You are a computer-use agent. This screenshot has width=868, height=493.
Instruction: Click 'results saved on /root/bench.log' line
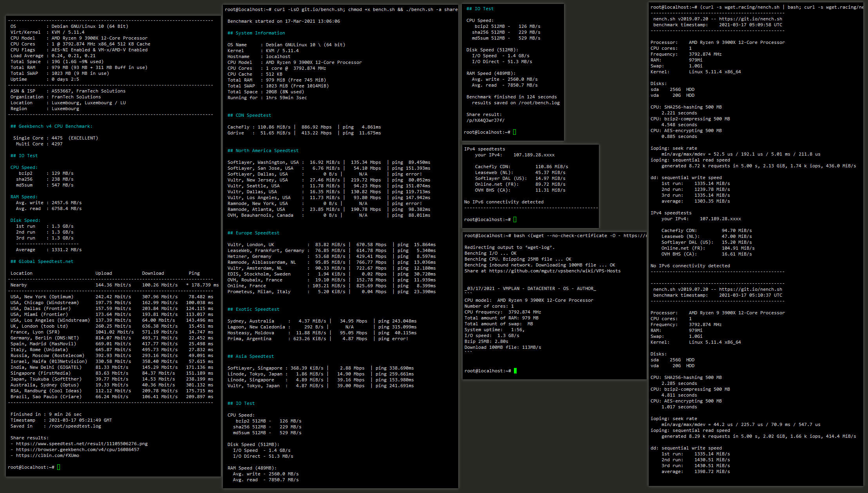coord(516,103)
